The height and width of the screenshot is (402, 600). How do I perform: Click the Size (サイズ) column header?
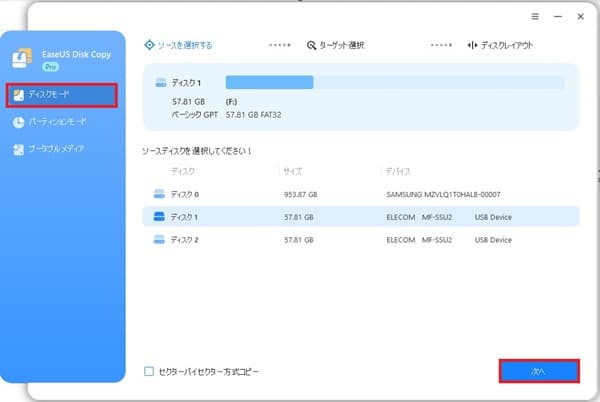[x=293, y=171]
